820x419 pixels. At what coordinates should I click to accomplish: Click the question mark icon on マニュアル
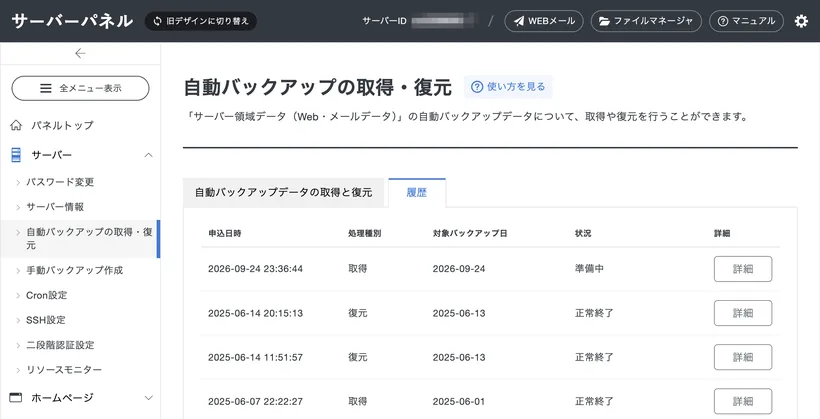point(723,21)
